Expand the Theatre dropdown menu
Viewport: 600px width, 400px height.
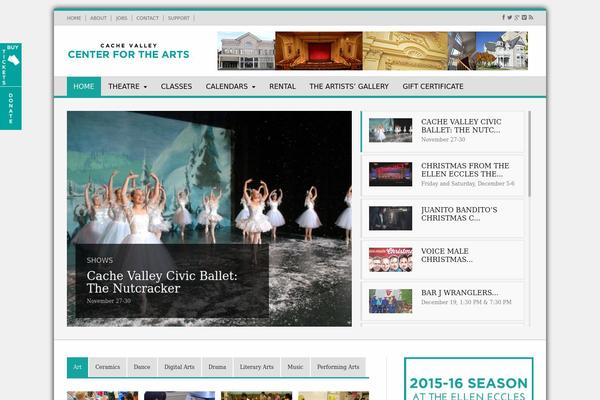click(127, 87)
